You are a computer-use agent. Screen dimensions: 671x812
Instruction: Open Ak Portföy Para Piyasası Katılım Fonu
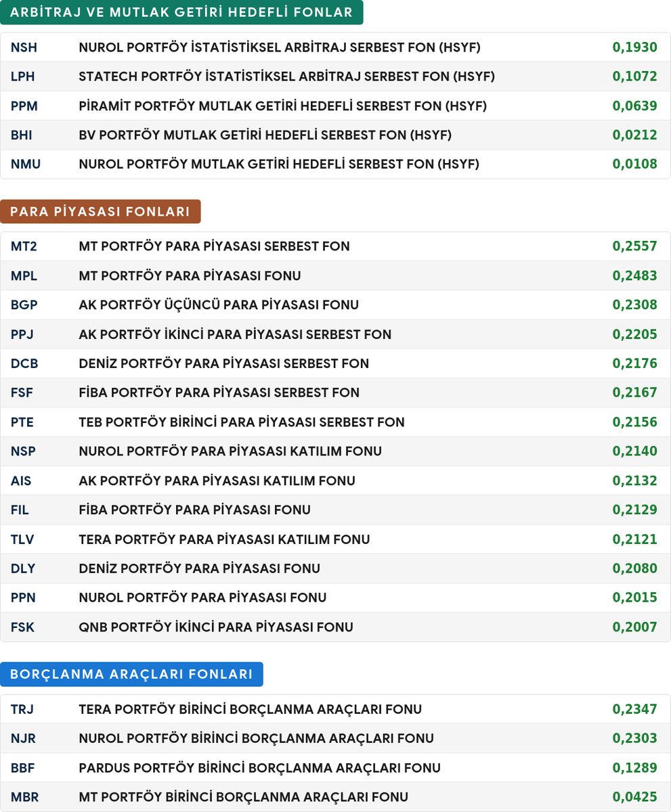tap(217, 481)
